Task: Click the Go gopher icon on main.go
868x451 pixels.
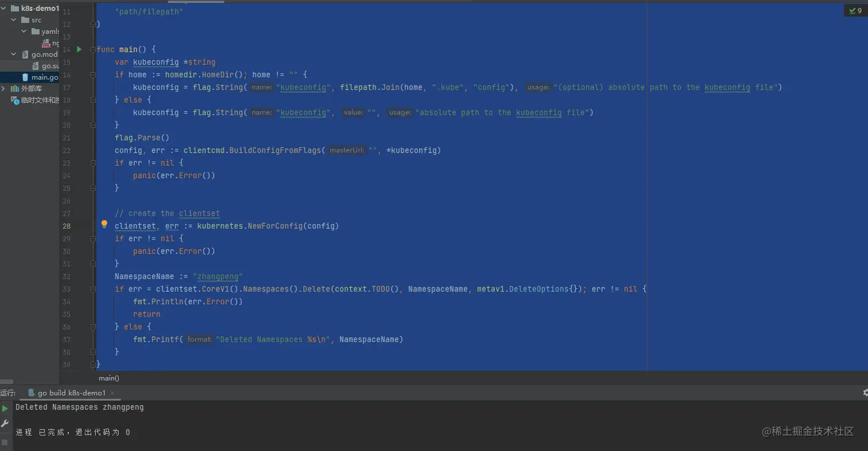Action: click(25, 77)
